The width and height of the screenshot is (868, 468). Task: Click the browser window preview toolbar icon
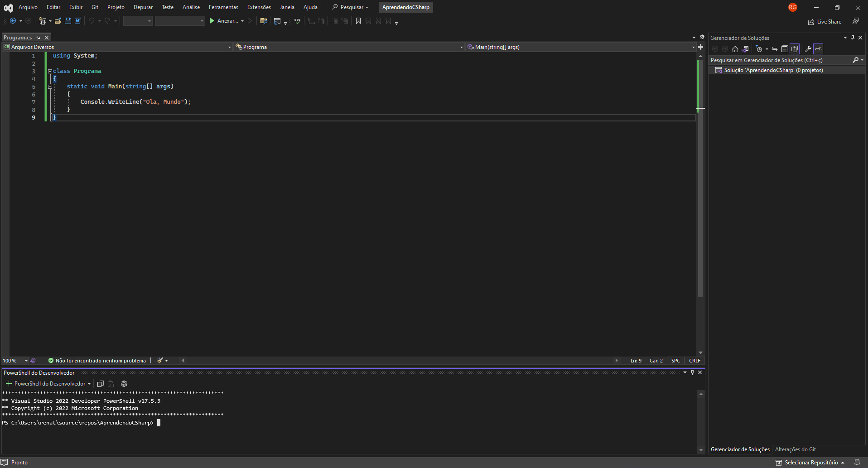click(277, 21)
